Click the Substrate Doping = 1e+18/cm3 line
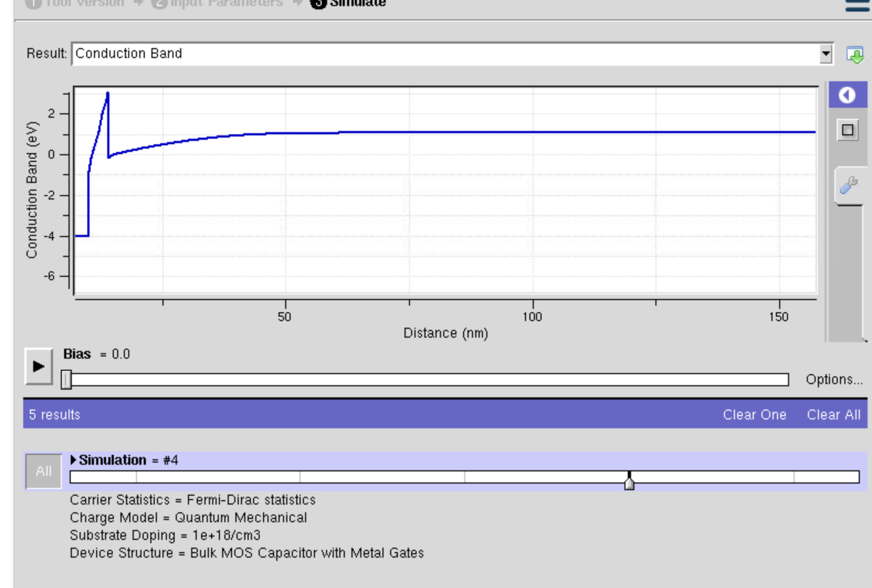 tap(165, 535)
